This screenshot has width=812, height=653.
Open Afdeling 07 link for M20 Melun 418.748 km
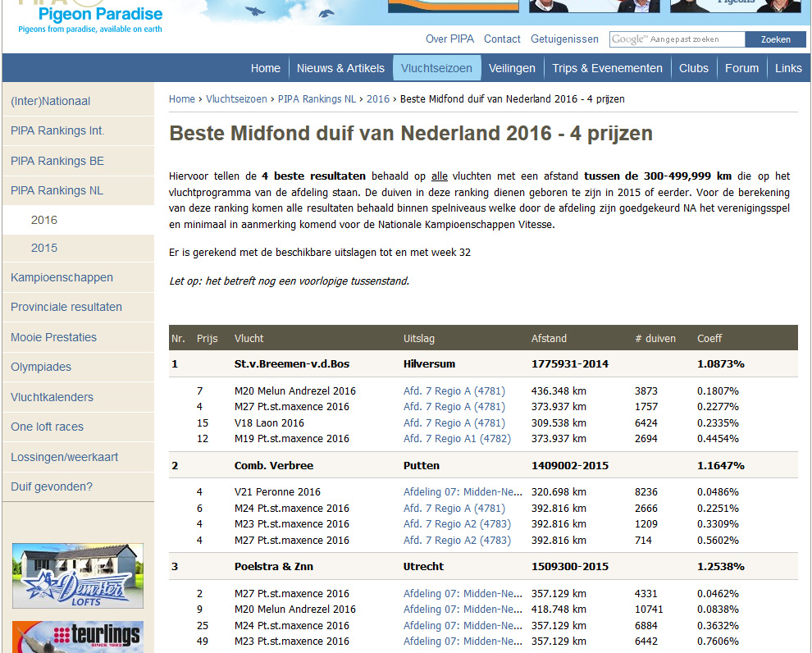pyautogui.click(x=463, y=609)
